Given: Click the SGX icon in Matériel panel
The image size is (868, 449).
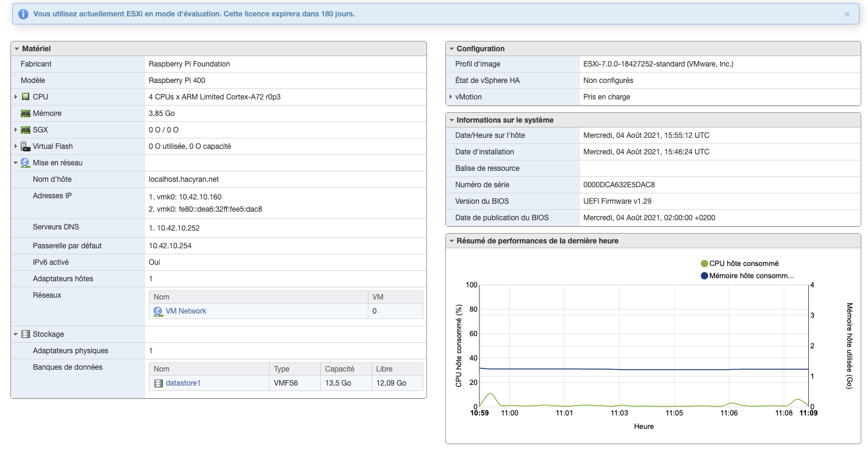Looking at the screenshot, I should [x=26, y=129].
